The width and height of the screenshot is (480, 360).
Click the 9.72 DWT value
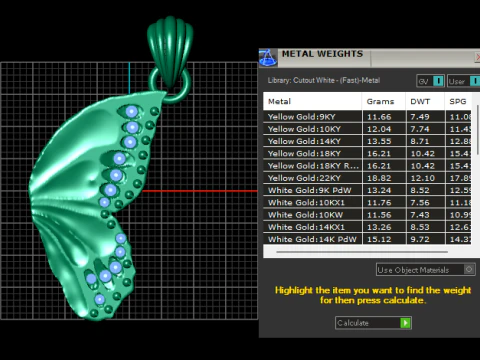coord(420,239)
